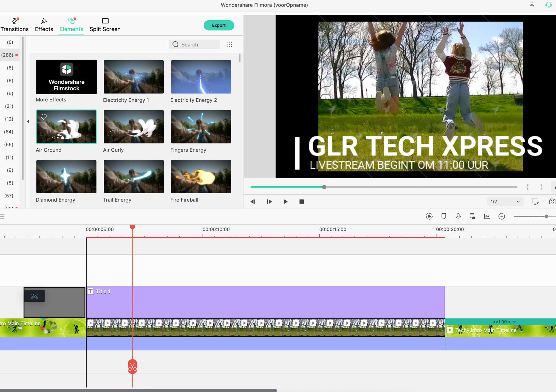Select the category with (8) items

coord(10,183)
